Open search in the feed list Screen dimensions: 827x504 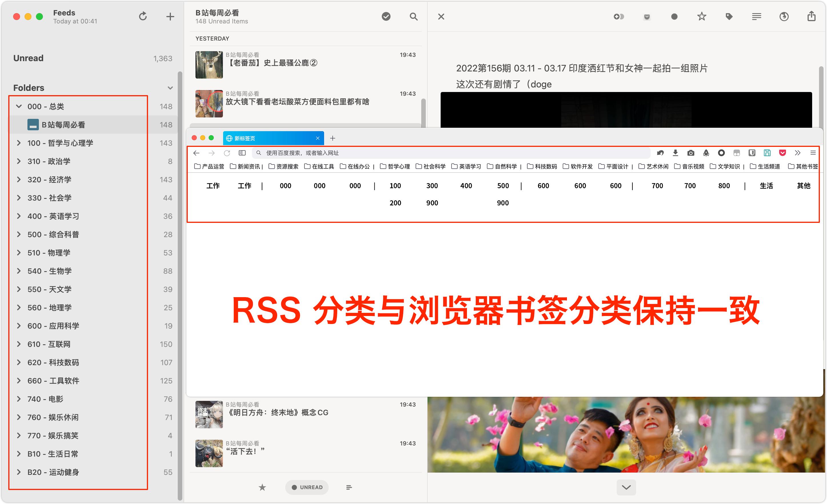(x=414, y=17)
